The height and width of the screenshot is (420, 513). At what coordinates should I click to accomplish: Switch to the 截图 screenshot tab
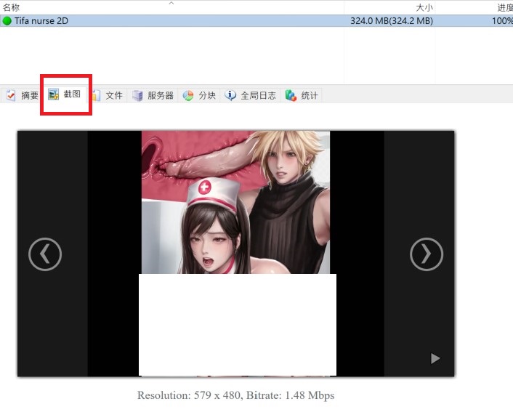(x=65, y=94)
